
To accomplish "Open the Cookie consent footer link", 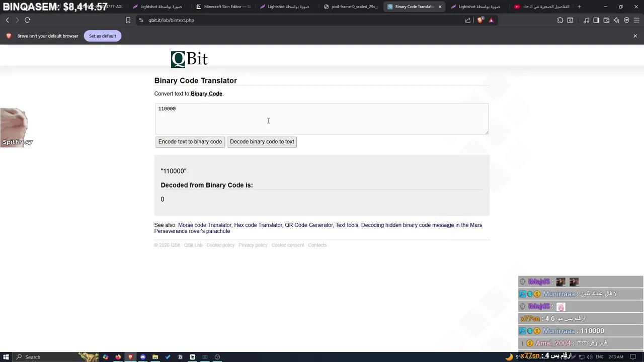I will tap(288, 245).
